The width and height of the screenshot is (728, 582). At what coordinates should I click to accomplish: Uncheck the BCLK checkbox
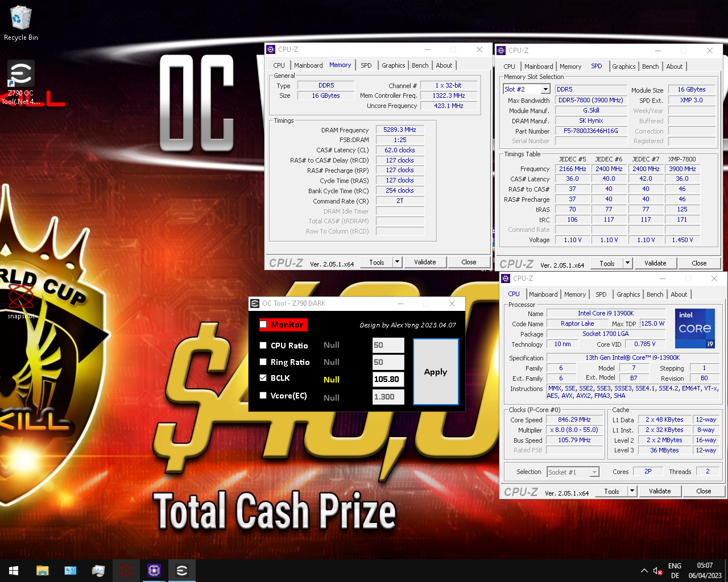click(x=263, y=377)
